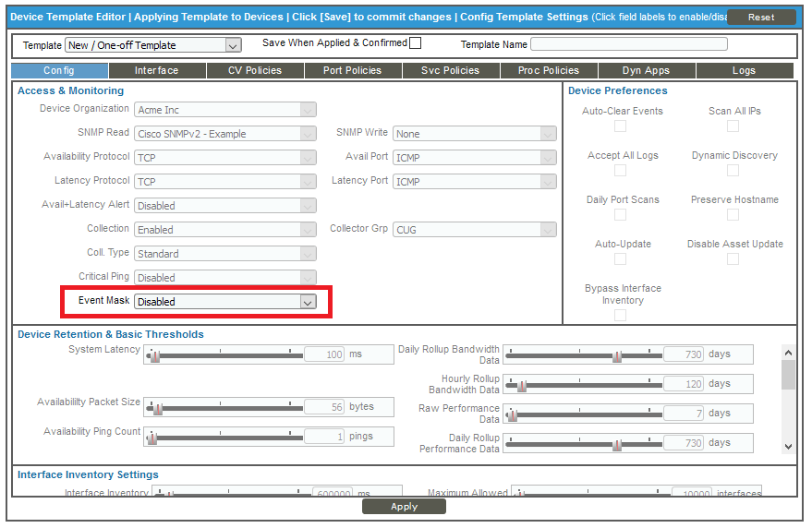Enable the Preserve Hostname checkbox

pyautogui.click(x=733, y=215)
